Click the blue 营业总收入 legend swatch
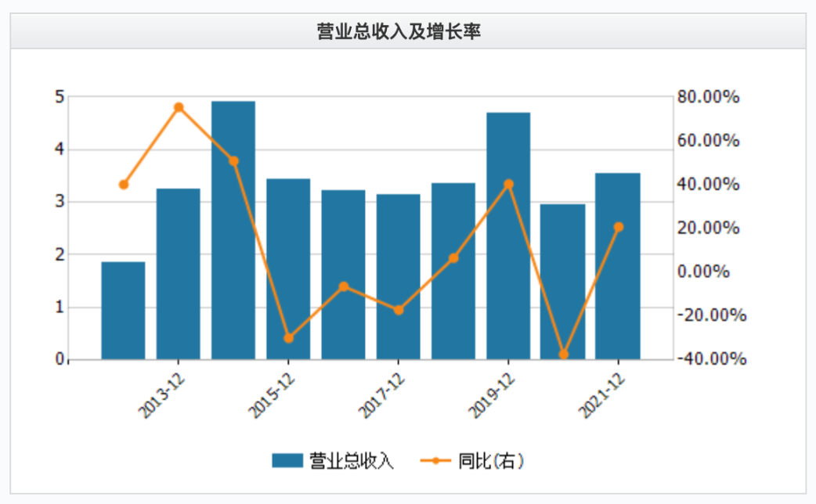The height and width of the screenshot is (504, 816). pyautogui.click(x=287, y=461)
